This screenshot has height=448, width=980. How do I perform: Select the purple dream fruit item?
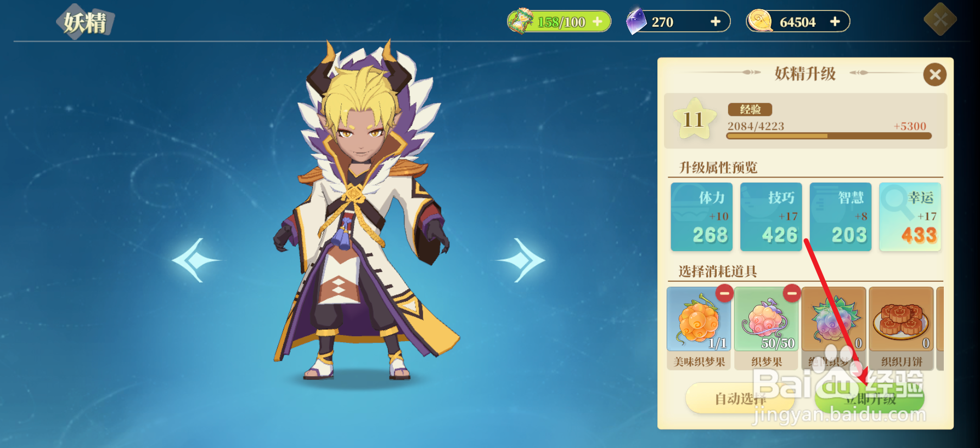[833, 319]
